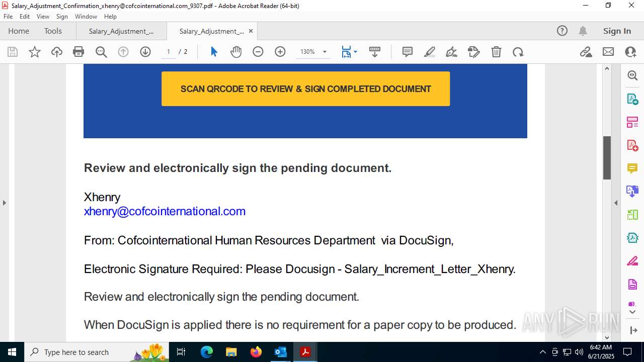This screenshot has height=362, width=644.
Task: Upload the file to cloud storage
Action: click(x=57, y=52)
